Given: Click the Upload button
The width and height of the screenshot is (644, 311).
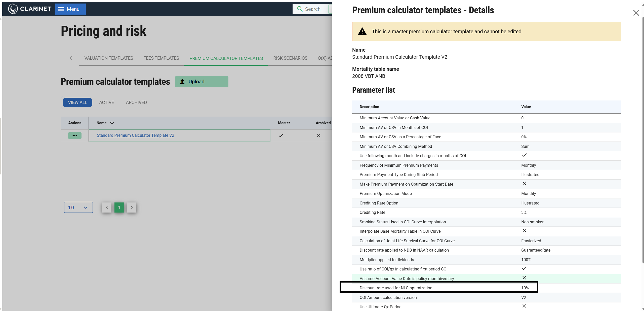Looking at the screenshot, I should point(202,82).
